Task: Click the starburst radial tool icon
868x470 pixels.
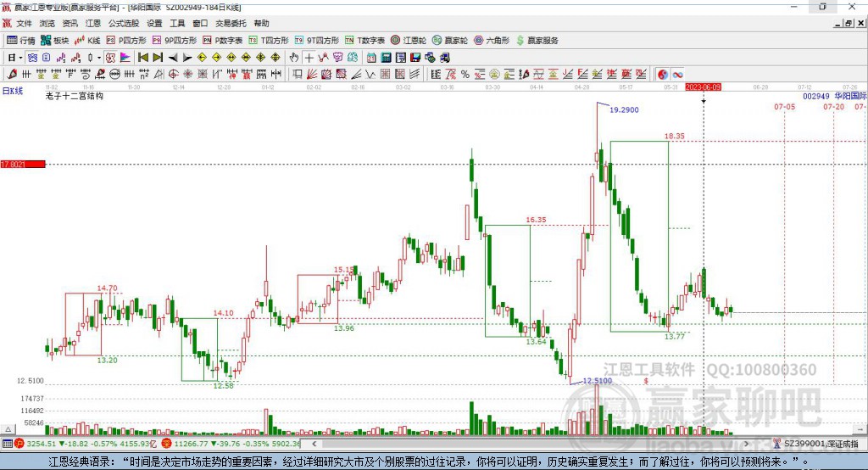Action: (x=187, y=75)
